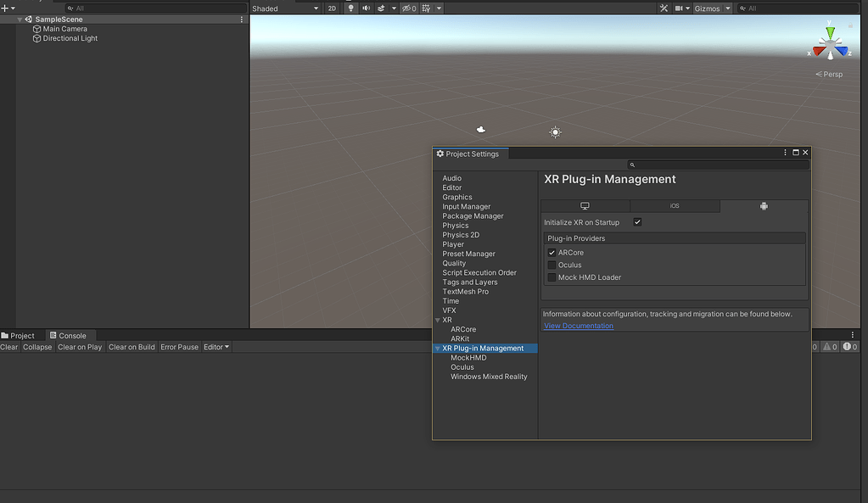Image resolution: width=868 pixels, height=503 pixels.
Task: Enable the Oculus plug-in provider checkbox
Action: point(552,265)
